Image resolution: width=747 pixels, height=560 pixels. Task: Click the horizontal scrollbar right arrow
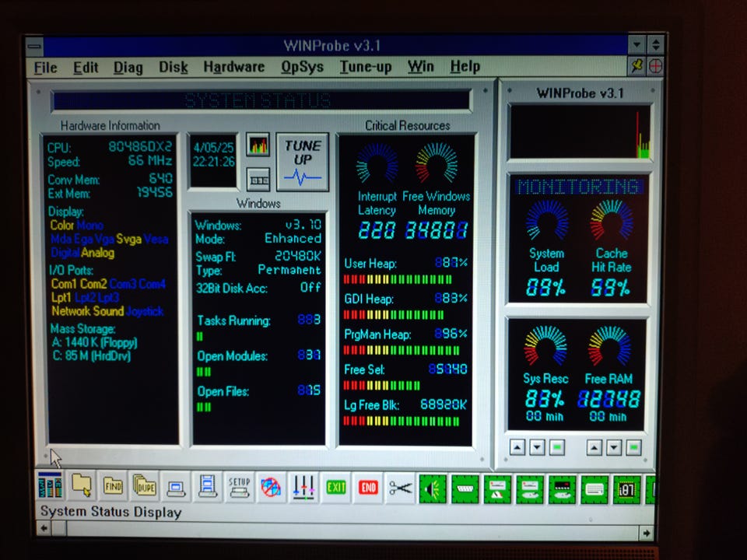[646, 533]
